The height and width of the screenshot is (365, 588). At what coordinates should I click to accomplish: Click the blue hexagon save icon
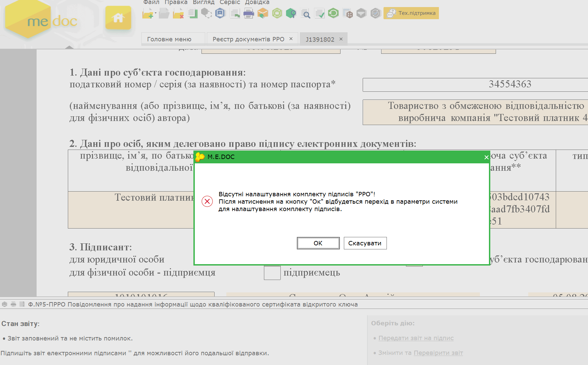[220, 13]
